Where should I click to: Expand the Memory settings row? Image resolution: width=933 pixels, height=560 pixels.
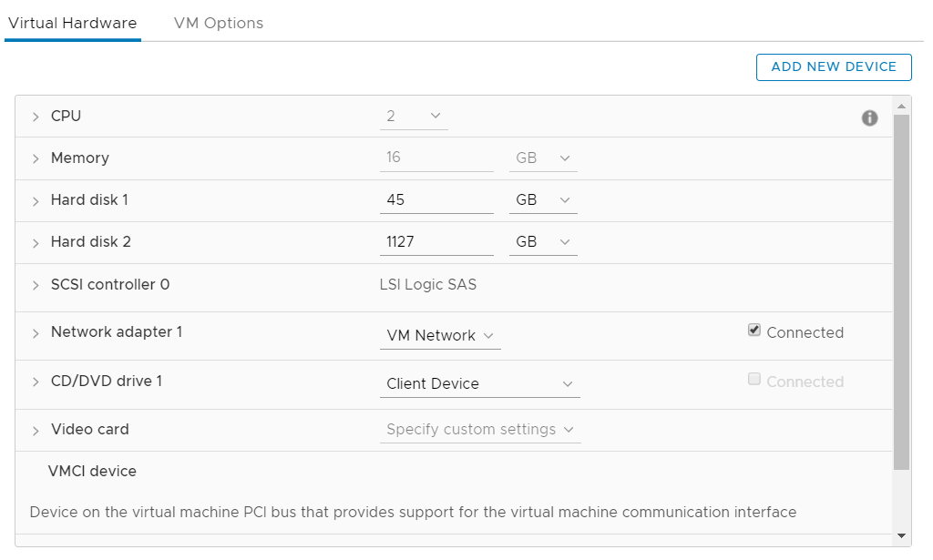click(x=36, y=158)
